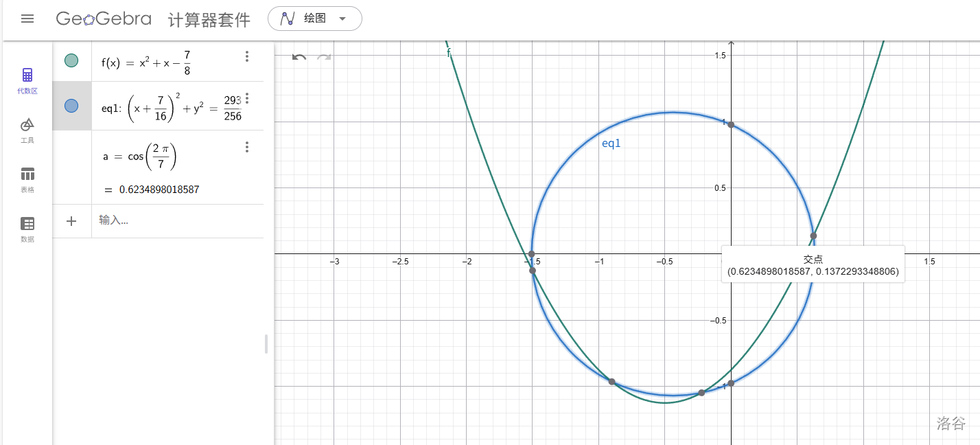Toggle visibility of function f(x)
Image resolution: width=980 pixels, height=445 pixels.
71,60
